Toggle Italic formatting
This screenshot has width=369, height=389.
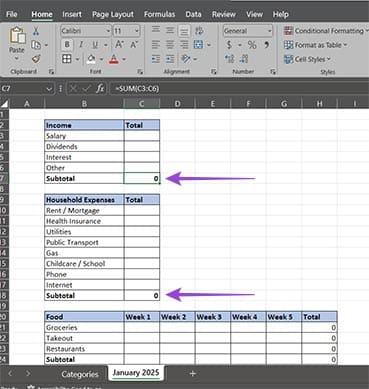[81, 45]
